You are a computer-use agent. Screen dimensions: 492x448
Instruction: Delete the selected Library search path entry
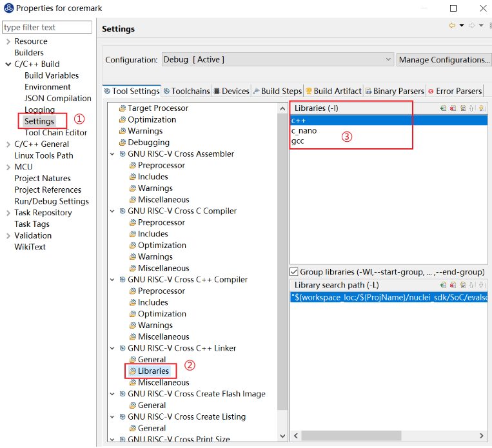tap(453, 285)
